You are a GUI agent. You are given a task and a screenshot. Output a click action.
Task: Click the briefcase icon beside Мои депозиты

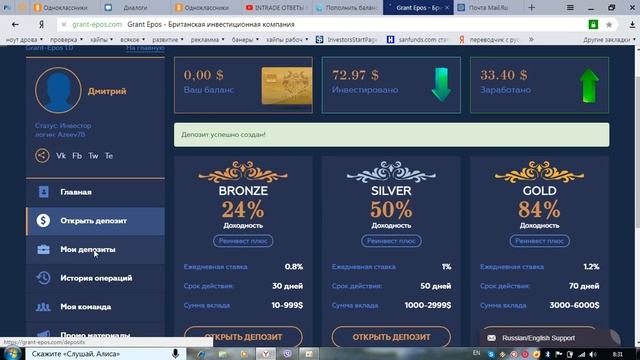(43, 249)
